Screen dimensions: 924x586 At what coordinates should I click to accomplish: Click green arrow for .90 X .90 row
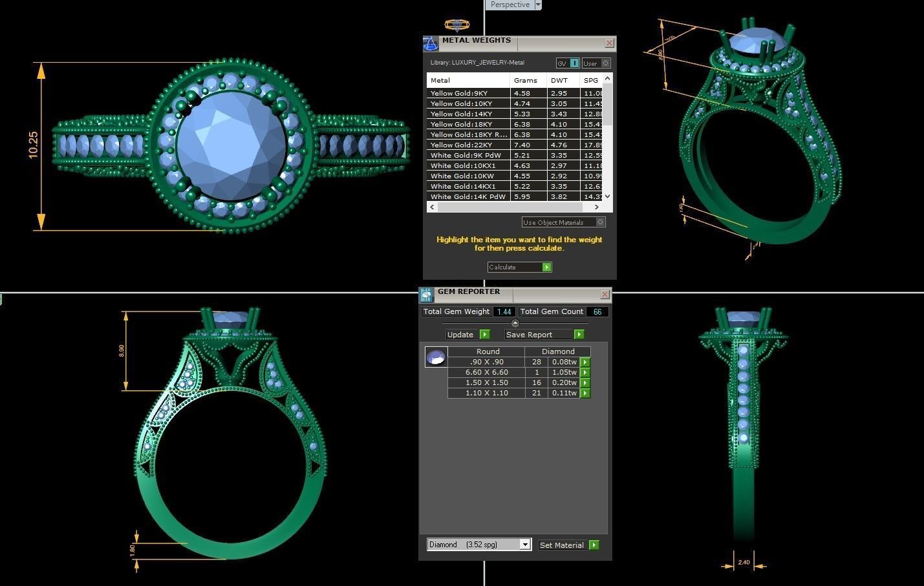(585, 362)
